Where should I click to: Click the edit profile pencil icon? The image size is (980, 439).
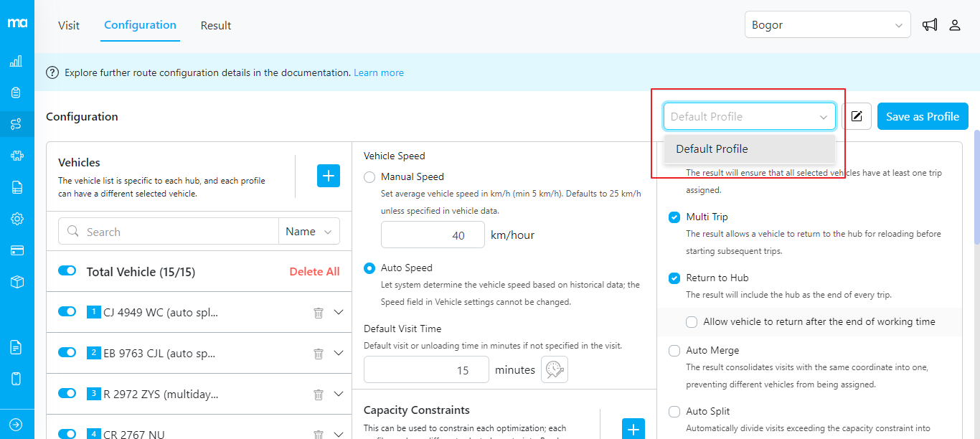click(x=857, y=116)
